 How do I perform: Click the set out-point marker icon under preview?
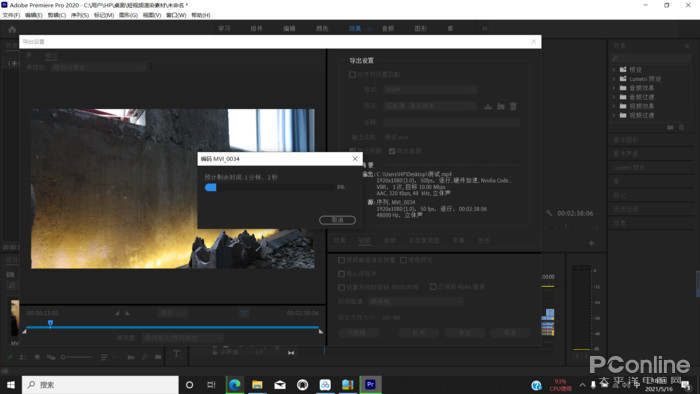(x=128, y=314)
